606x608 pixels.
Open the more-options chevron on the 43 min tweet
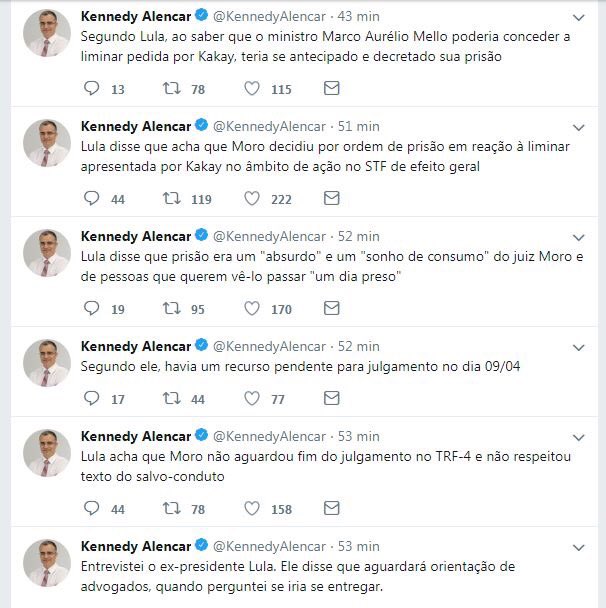click(x=578, y=18)
